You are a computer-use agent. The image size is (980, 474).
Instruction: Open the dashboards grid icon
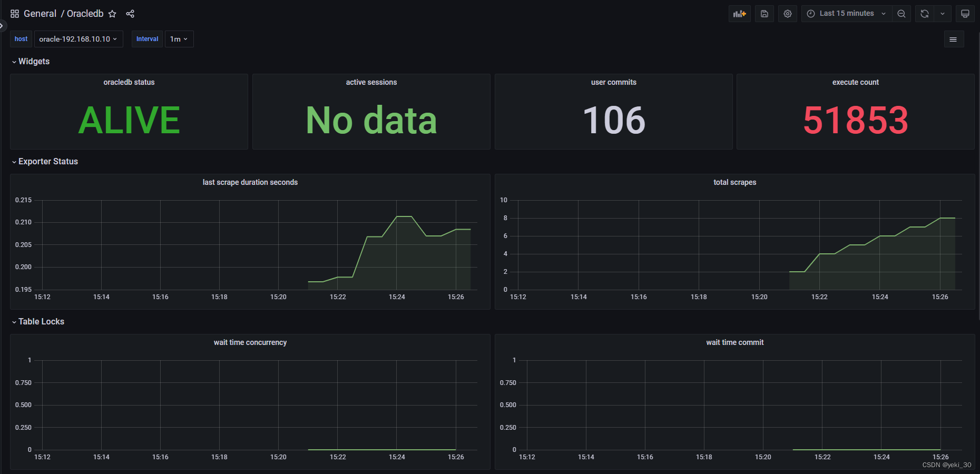[15, 14]
